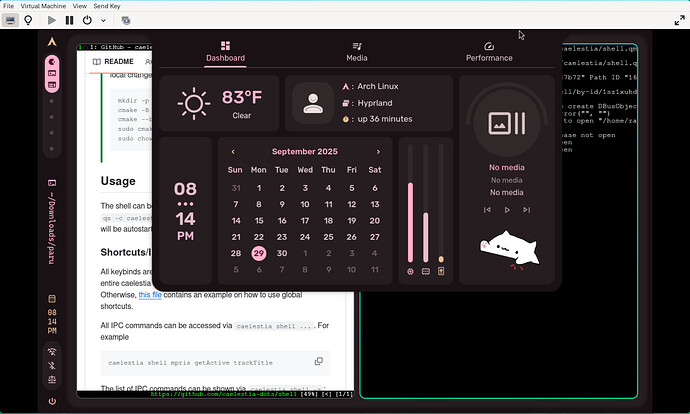Open the Virtual Machine menu
This screenshot has height=414, width=690.
coord(44,5)
